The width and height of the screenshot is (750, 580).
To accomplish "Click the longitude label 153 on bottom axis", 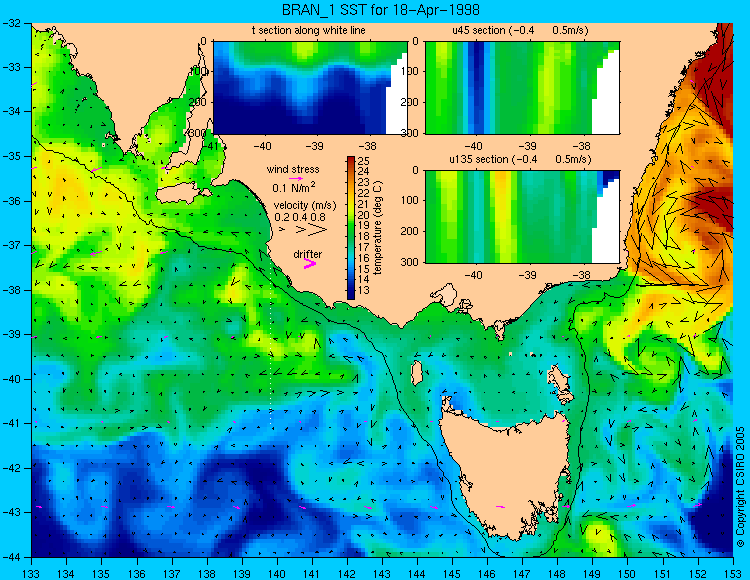I will [733, 574].
